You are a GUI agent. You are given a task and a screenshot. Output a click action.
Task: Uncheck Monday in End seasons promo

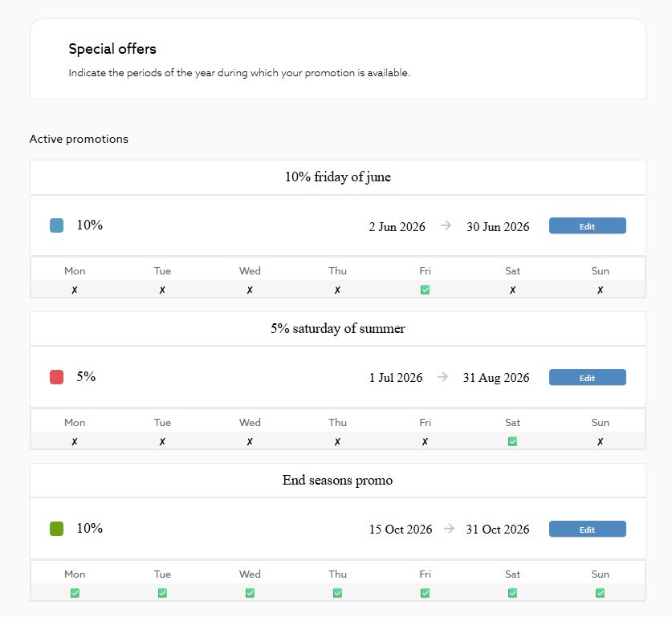pyautogui.click(x=75, y=593)
